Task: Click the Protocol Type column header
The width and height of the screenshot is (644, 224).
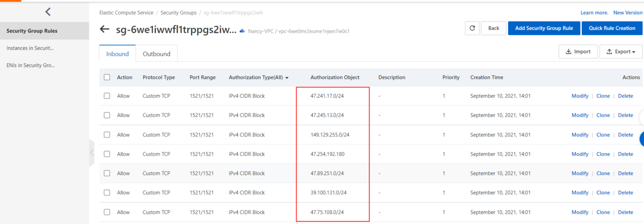Action: [159, 77]
